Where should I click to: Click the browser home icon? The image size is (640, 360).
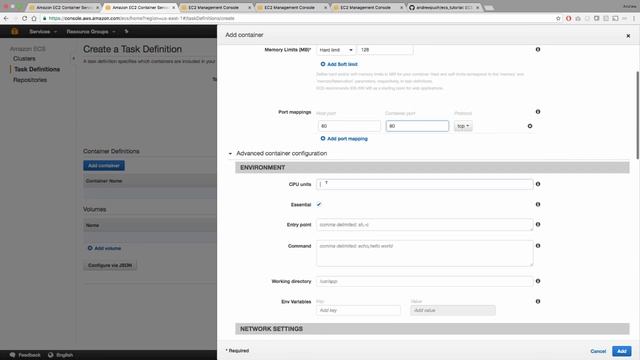[34, 18]
